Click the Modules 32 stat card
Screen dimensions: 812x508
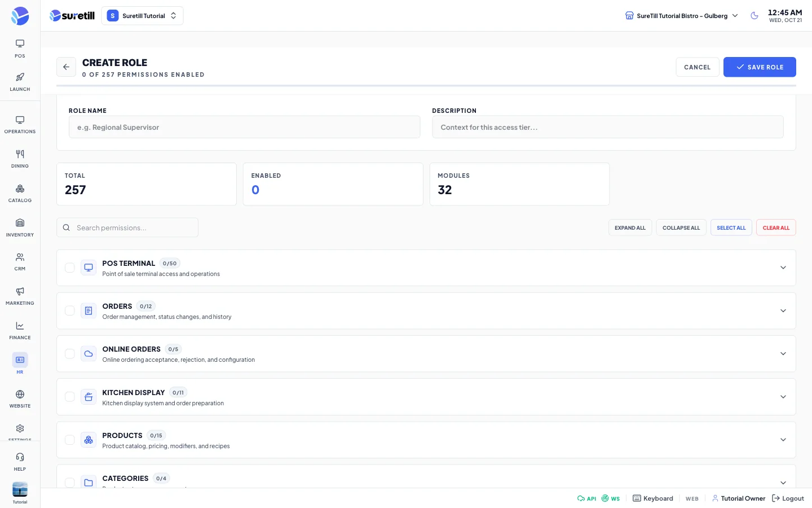click(519, 184)
